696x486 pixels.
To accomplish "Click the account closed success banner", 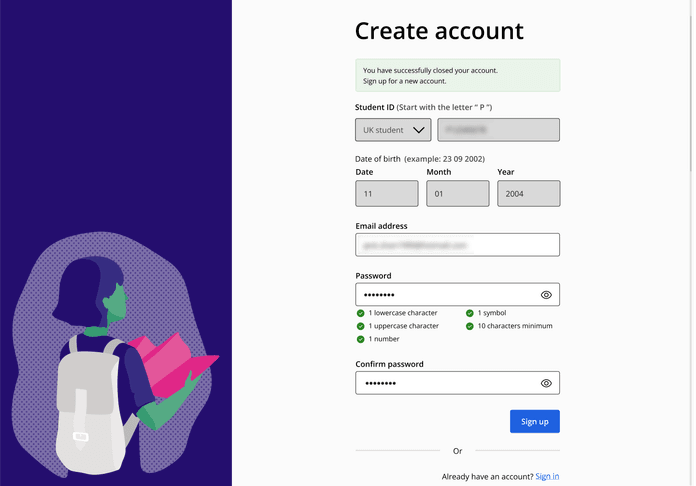I will pyautogui.click(x=457, y=76).
